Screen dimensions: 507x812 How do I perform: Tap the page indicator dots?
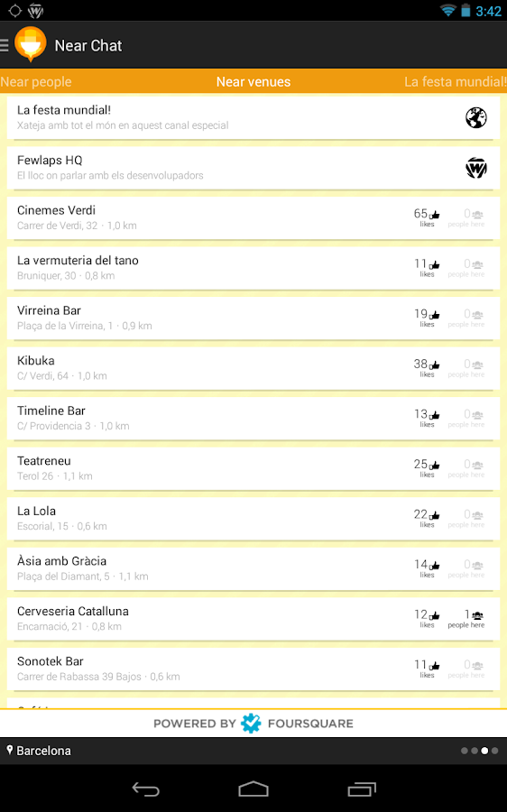[x=480, y=751]
